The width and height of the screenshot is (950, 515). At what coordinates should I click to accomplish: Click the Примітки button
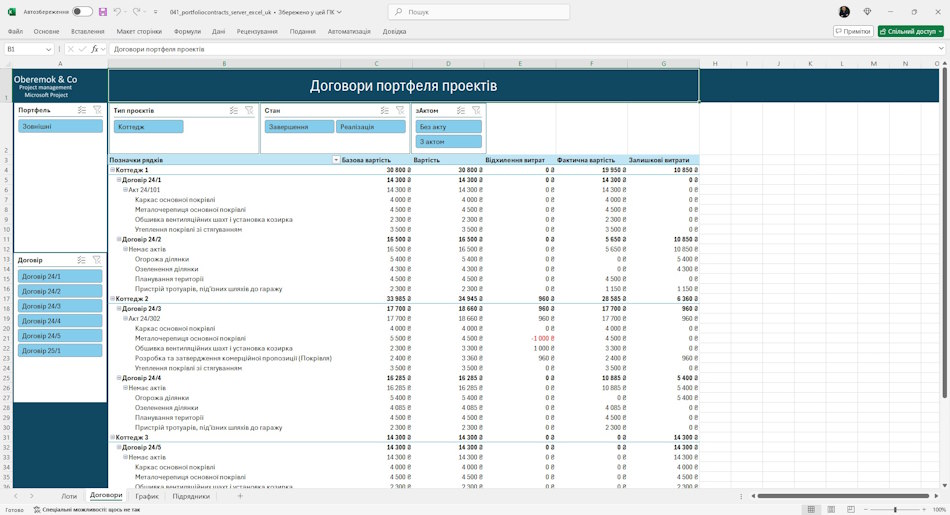[853, 32]
